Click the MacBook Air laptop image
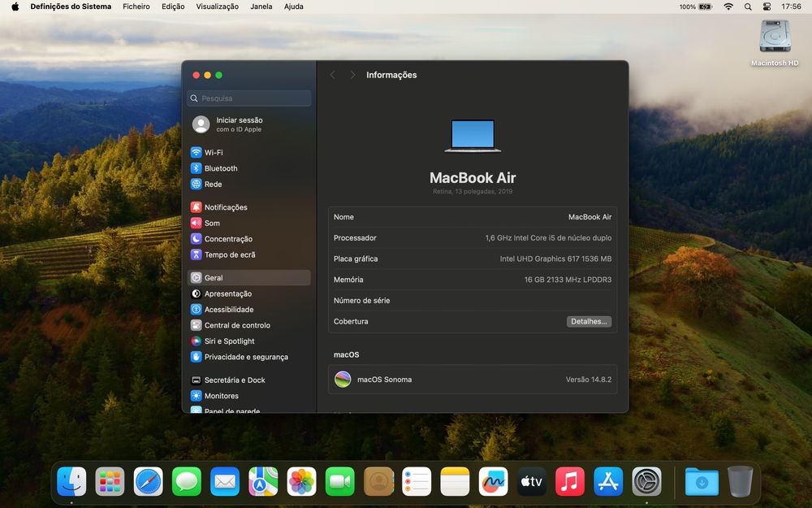This screenshot has height=508, width=812. pyautogui.click(x=473, y=136)
